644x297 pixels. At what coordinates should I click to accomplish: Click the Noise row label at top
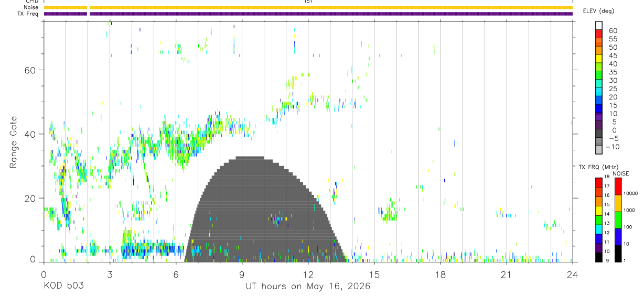[31, 7]
